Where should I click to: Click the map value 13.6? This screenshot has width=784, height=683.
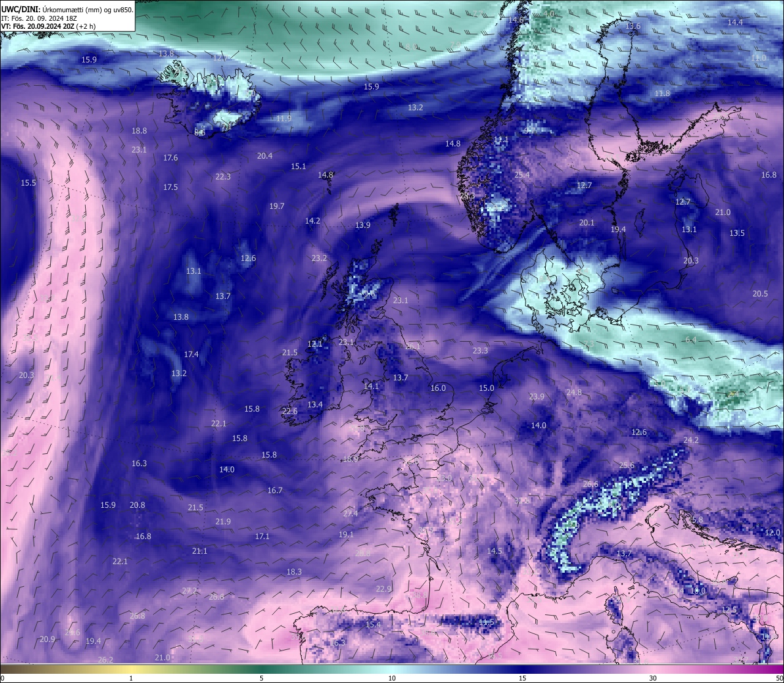click(633, 26)
